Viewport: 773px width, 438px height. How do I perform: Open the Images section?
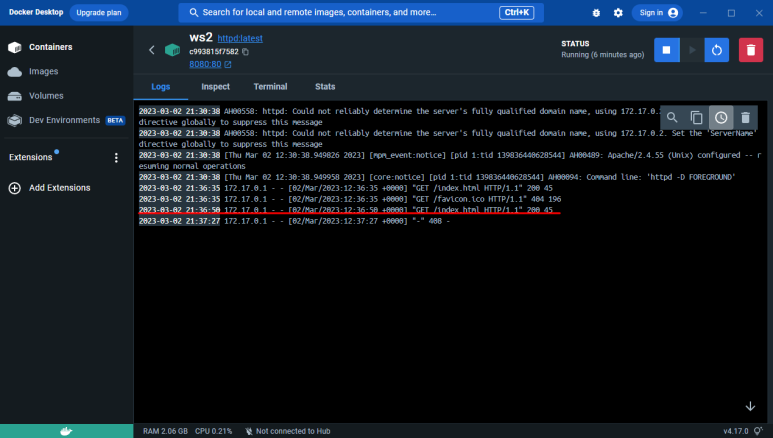coord(43,72)
